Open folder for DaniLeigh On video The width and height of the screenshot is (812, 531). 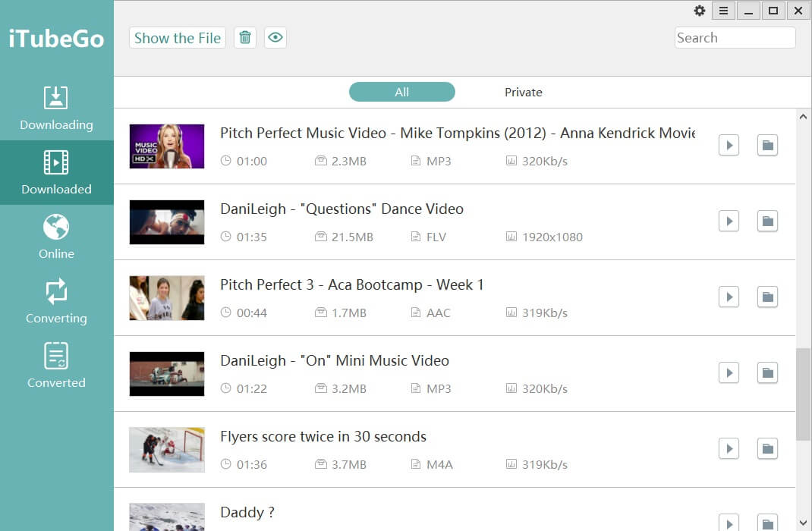(x=767, y=373)
